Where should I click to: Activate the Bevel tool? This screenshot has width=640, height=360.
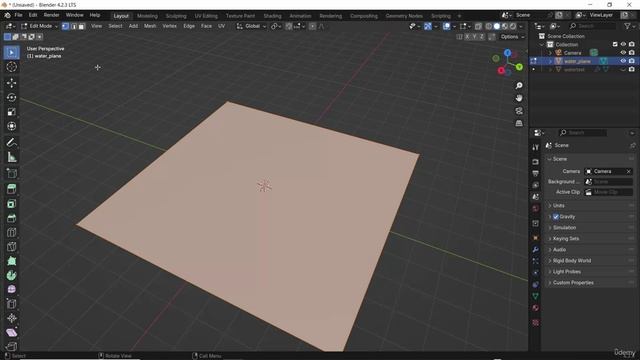(x=11, y=218)
